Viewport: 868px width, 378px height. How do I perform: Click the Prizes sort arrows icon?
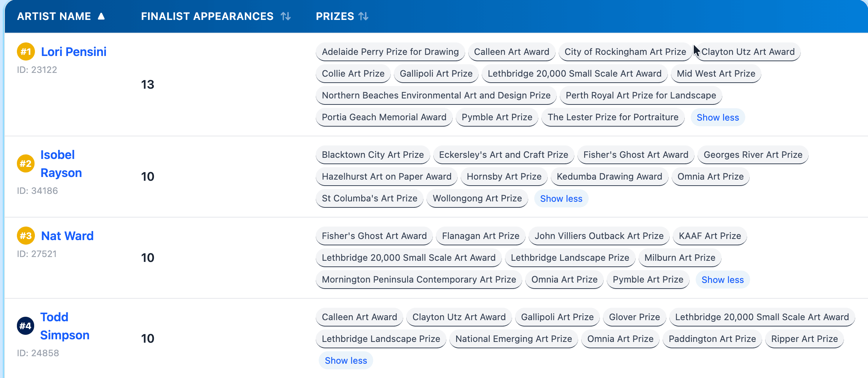[363, 16]
